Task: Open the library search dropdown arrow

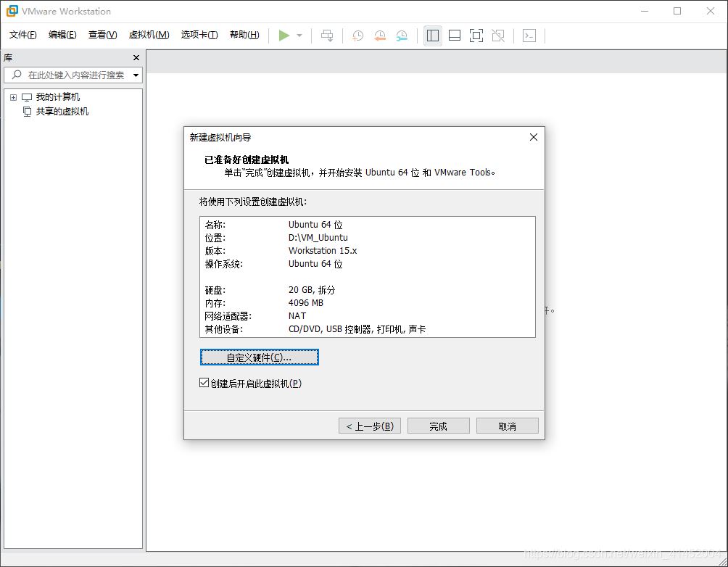Action: pyautogui.click(x=136, y=75)
